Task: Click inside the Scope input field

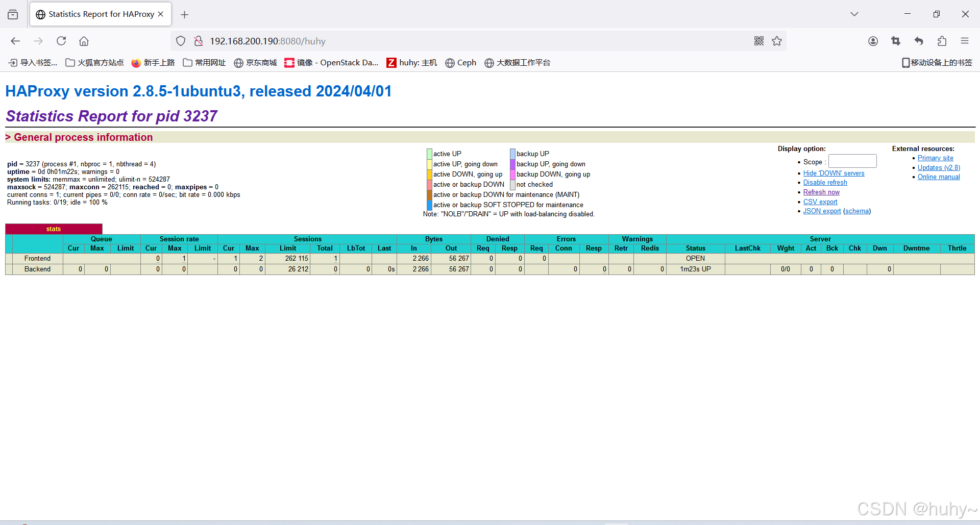Action: (852, 161)
